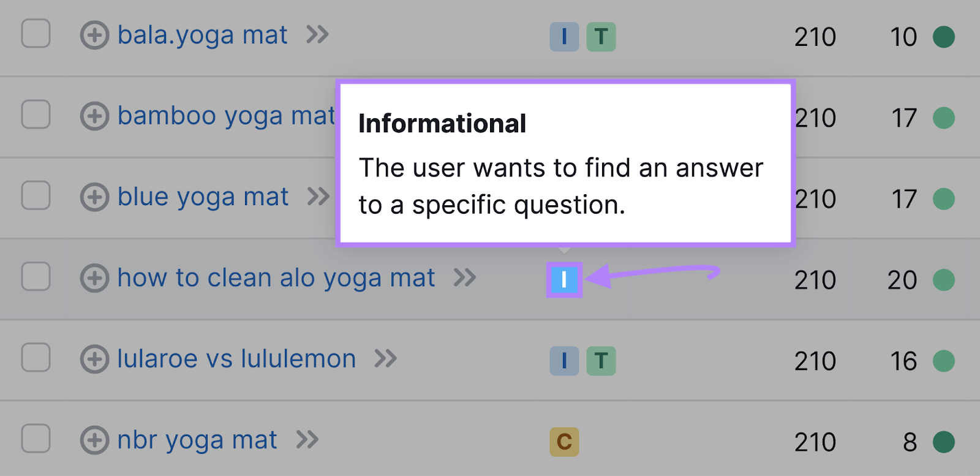
Task: Expand double-chevron next to 'bala.yoga mat'
Action: pyautogui.click(x=317, y=35)
